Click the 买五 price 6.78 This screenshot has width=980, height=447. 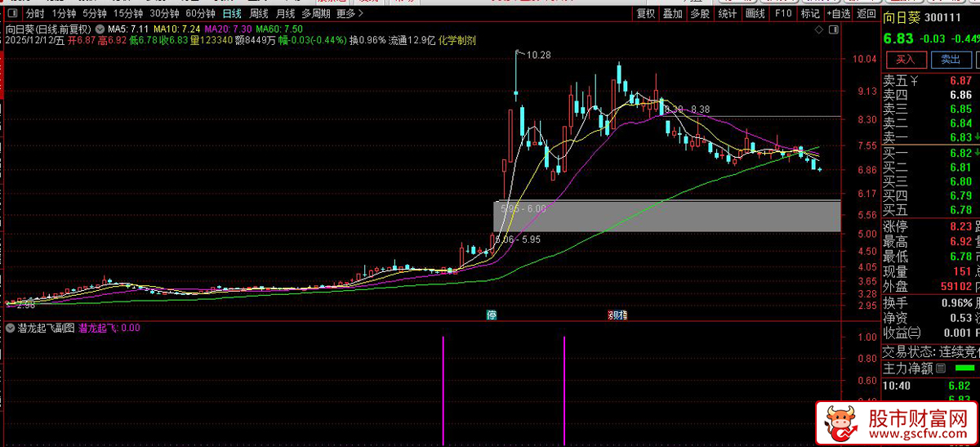tap(960, 210)
